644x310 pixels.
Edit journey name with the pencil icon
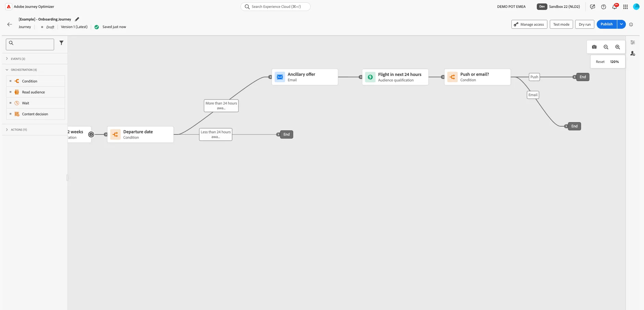tap(77, 19)
